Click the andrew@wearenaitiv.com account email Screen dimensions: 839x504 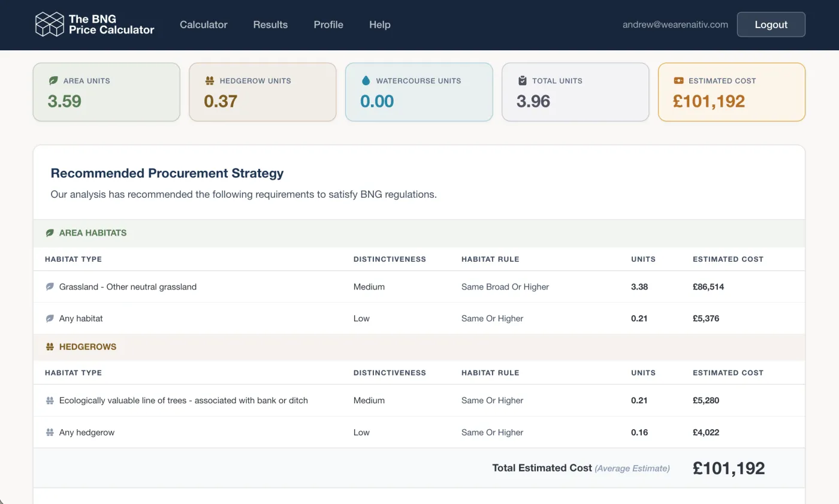675,25
